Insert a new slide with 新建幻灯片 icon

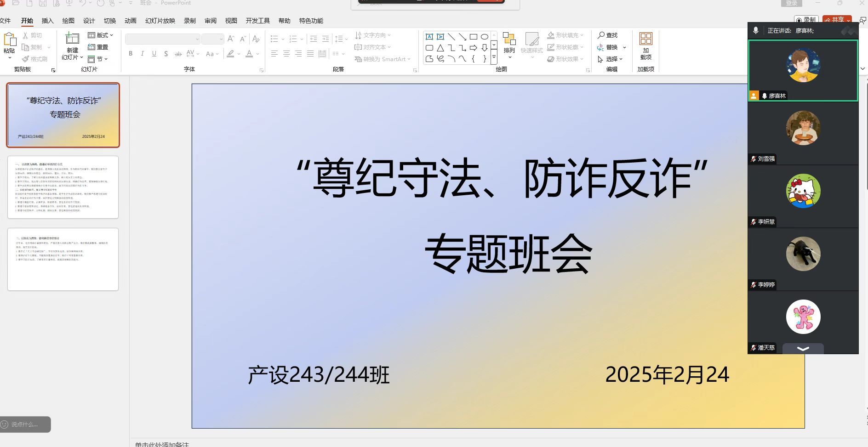pos(72,39)
